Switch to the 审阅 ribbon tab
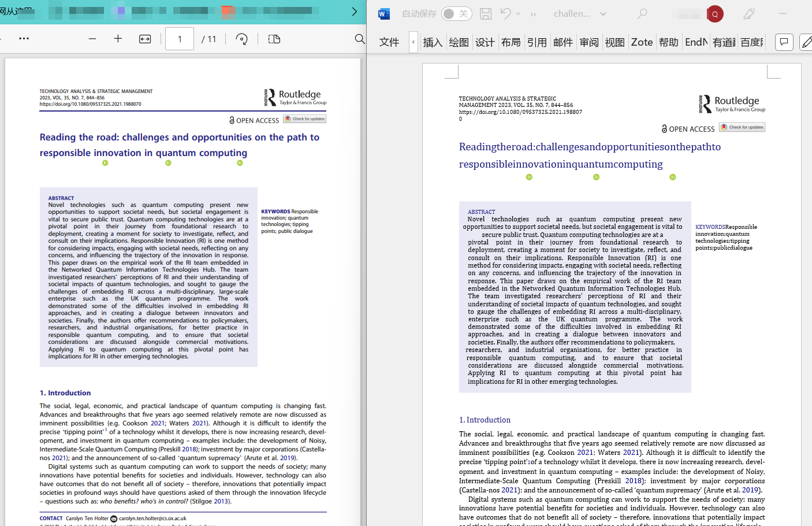Screen dimensions: 812x526 [589, 42]
